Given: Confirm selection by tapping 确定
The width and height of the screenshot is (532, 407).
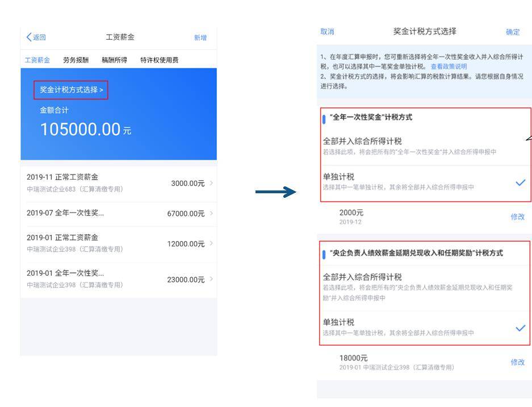Looking at the screenshot, I should point(512,32).
